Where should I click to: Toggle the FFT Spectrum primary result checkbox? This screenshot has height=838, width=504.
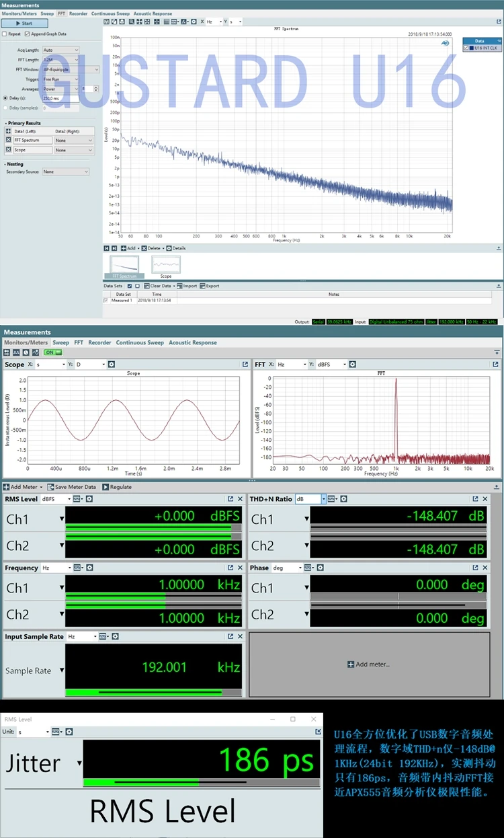tap(9, 140)
